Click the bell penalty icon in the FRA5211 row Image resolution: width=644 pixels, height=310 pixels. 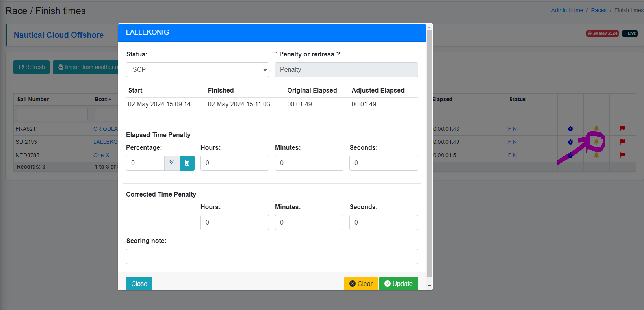[x=596, y=128]
